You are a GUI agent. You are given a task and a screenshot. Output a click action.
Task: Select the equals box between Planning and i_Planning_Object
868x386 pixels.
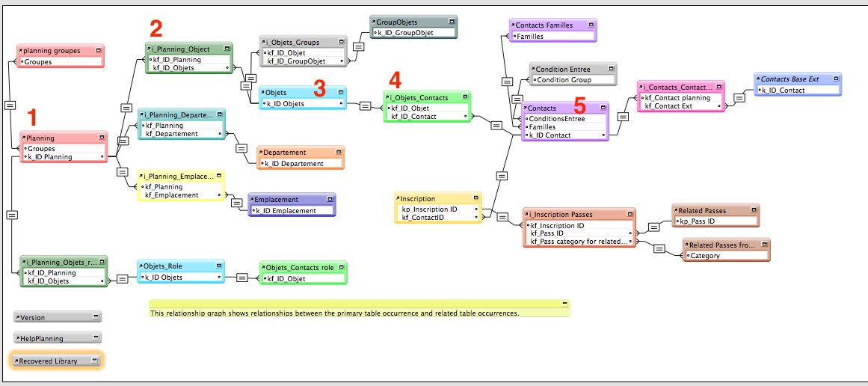tap(126, 108)
